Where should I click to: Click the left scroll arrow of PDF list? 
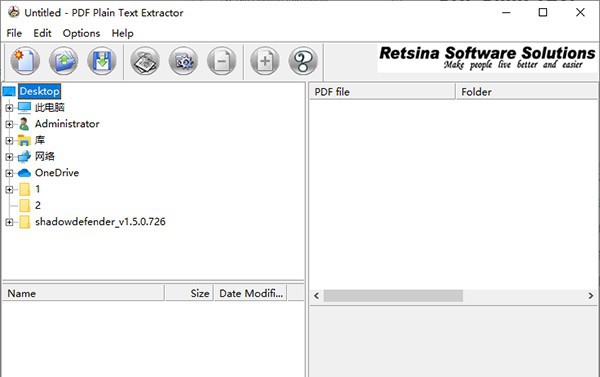[316, 296]
